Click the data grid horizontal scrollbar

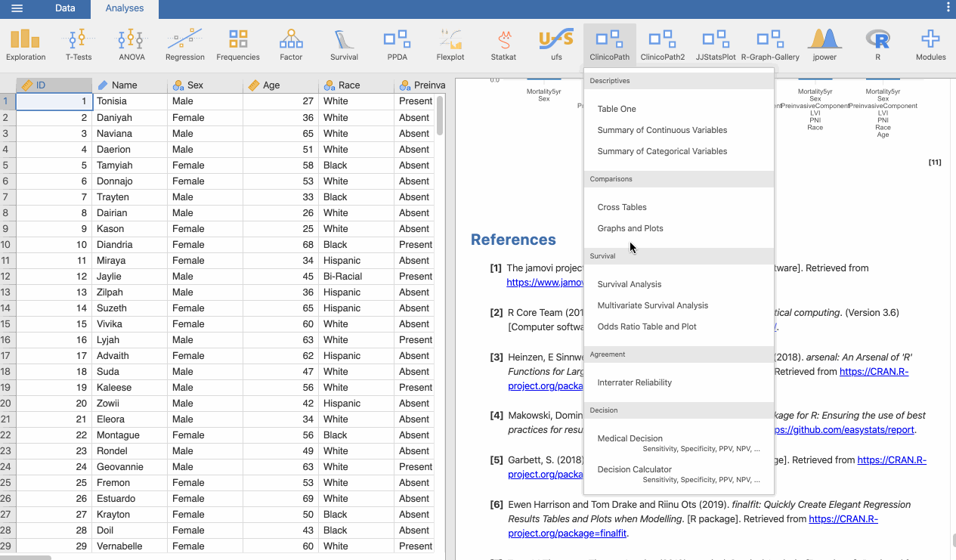pyautogui.click(x=26, y=558)
